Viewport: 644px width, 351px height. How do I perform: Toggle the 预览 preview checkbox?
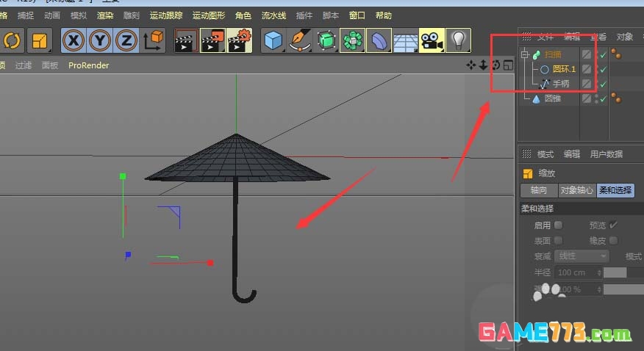pyautogui.click(x=613, y=225)
